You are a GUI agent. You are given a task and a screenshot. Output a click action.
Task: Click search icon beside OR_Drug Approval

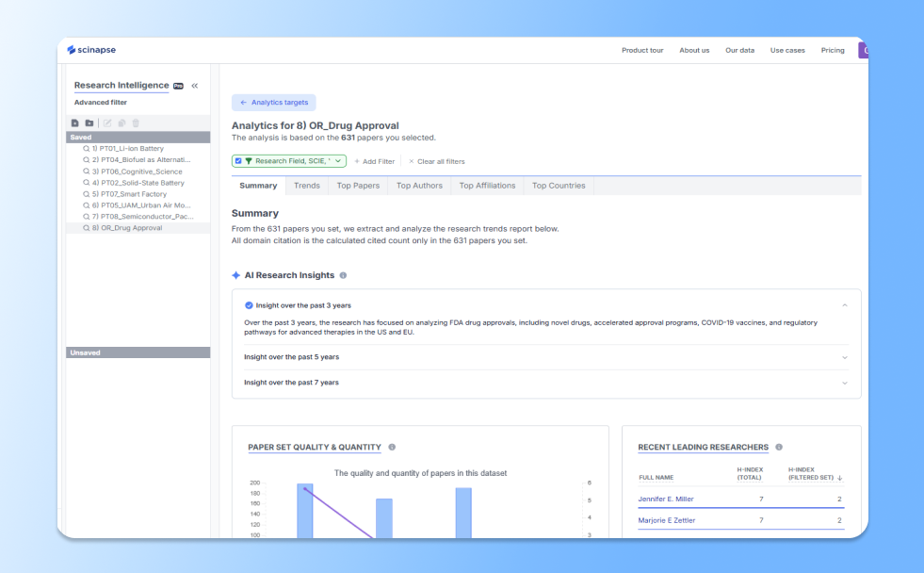86,228
